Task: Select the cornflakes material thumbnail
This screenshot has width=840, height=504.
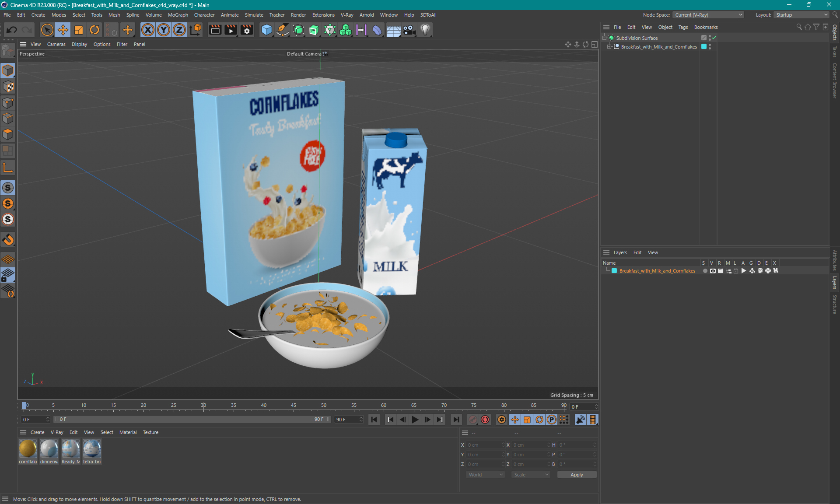Action: click(28, 452)
